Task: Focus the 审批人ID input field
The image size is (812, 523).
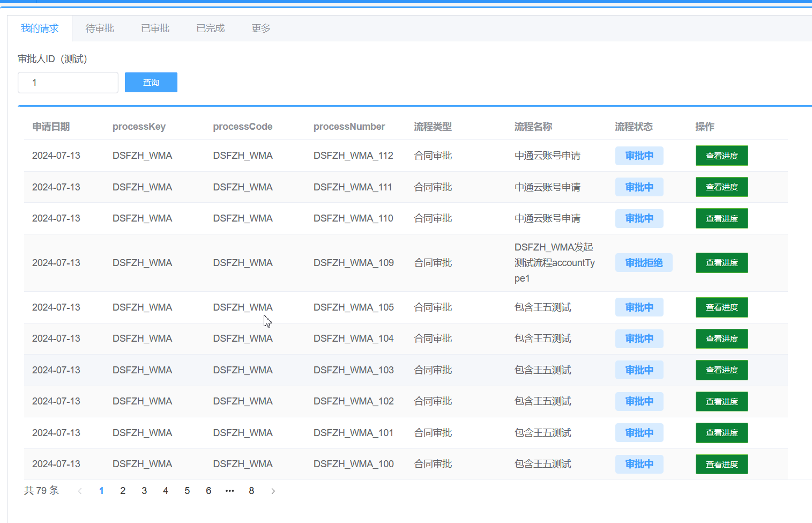Action: [68, 83]
